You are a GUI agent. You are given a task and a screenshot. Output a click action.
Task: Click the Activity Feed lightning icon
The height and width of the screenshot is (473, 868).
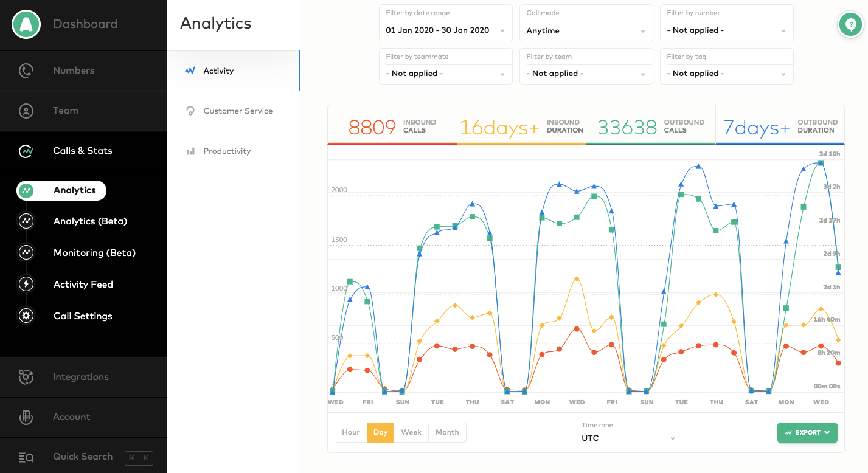(x=26, y=284)
